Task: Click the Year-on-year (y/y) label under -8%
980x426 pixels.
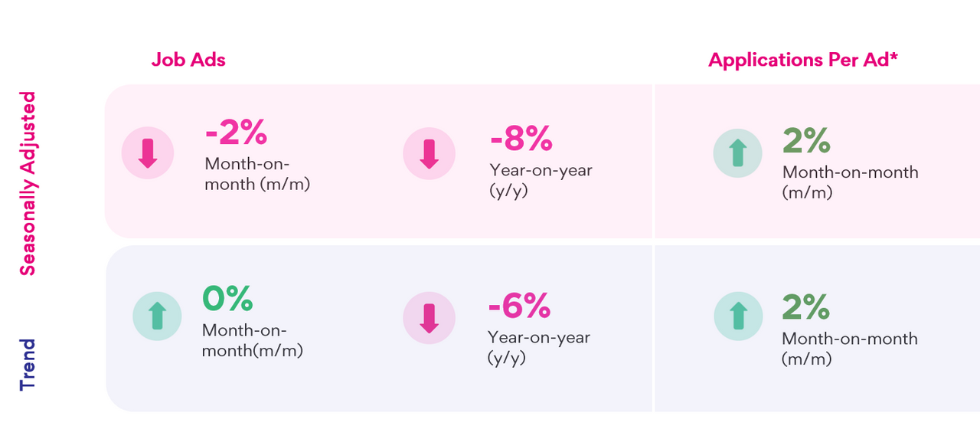Action: [541, 180]
